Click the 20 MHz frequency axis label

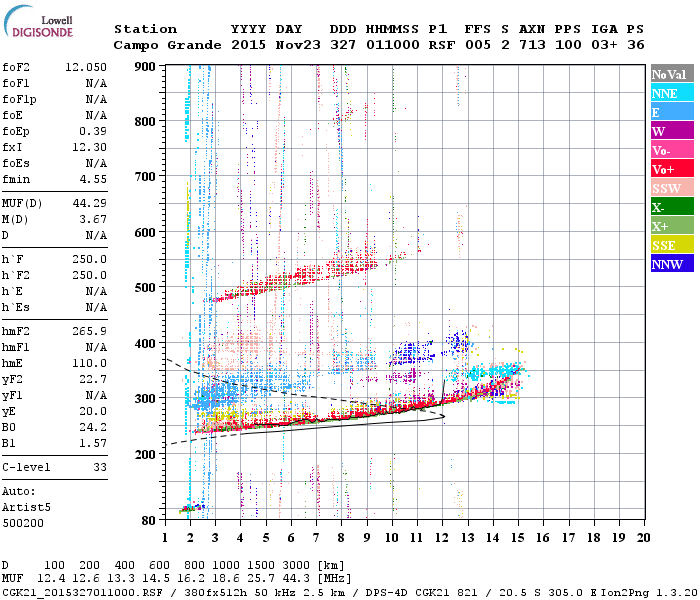(x=643, y=538)
